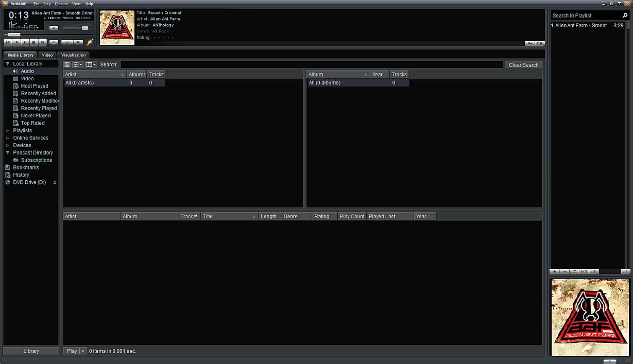This screenshot has height=364, width=633.
Task: Toggle shuffle mode
Action: coord(67,42)
